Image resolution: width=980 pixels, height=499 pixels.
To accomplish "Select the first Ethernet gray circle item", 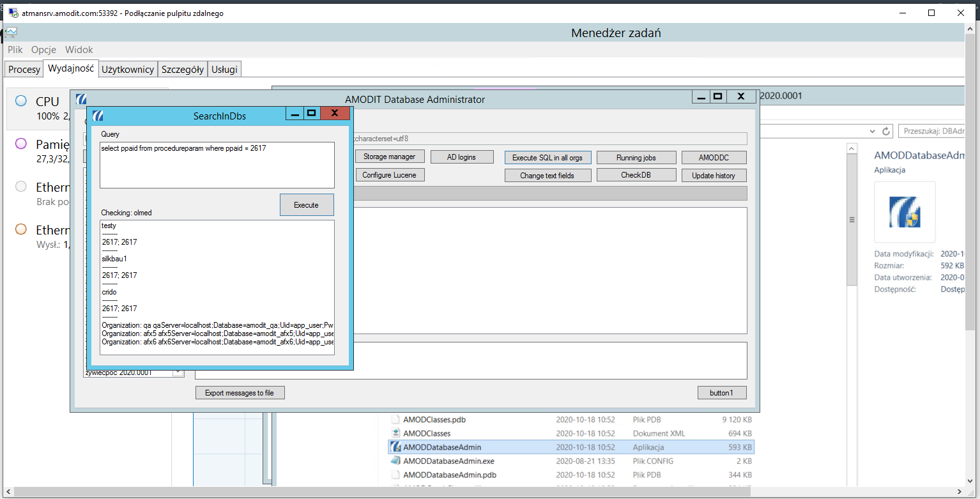I will (x=20, y=187).
